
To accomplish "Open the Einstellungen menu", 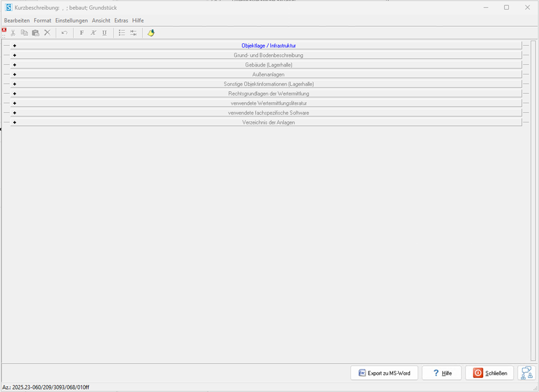I will click(71, 21).
